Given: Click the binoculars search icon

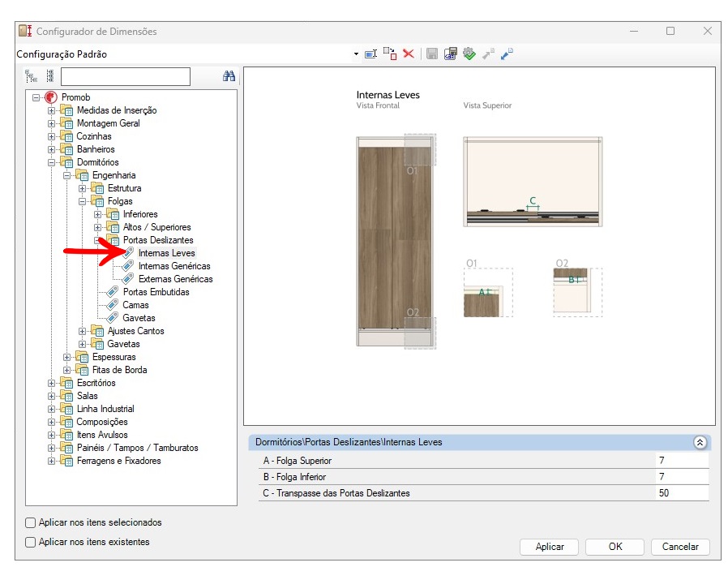Looking at the screenshot, I should [229, 76].
